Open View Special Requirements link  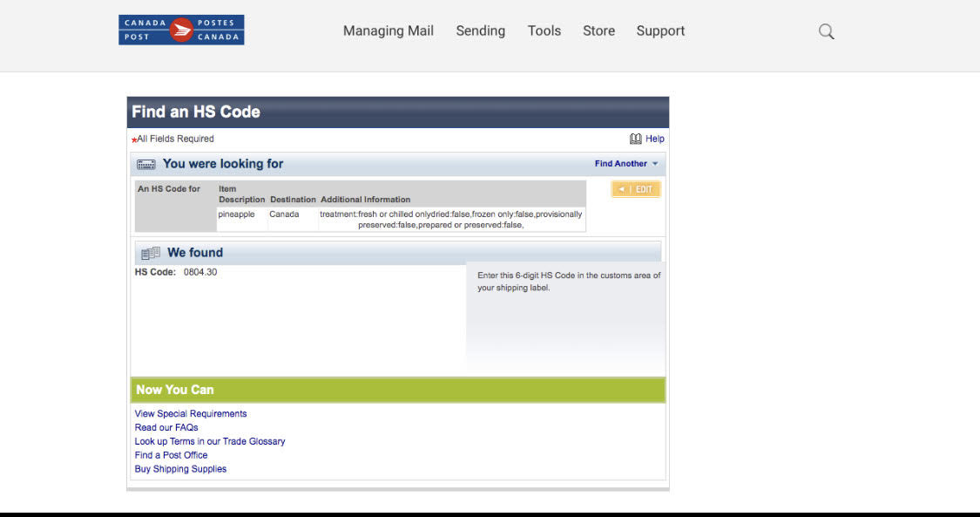click(x=191, y=414)
